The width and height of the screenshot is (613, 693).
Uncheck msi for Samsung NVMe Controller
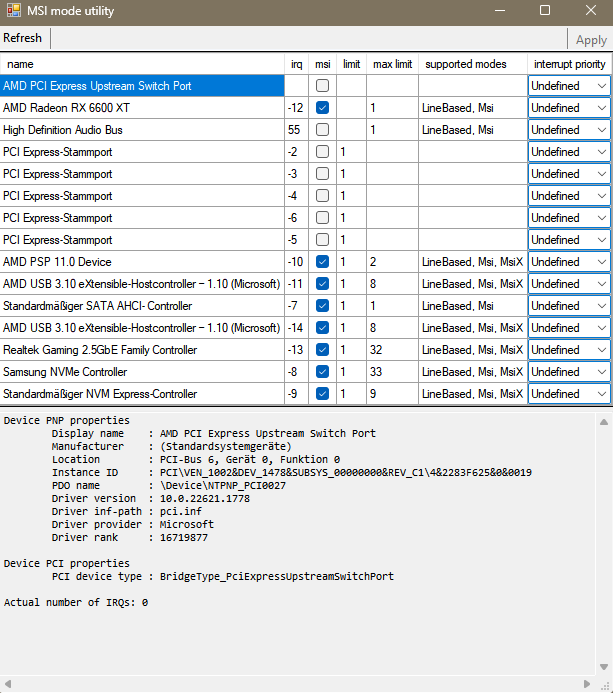323,372
